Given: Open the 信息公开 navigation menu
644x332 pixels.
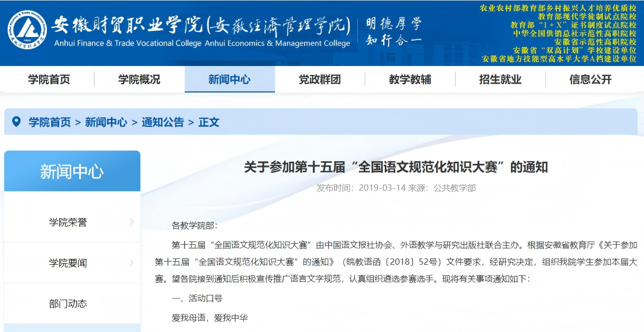Looking at the screenshot, I should point(591,79).
